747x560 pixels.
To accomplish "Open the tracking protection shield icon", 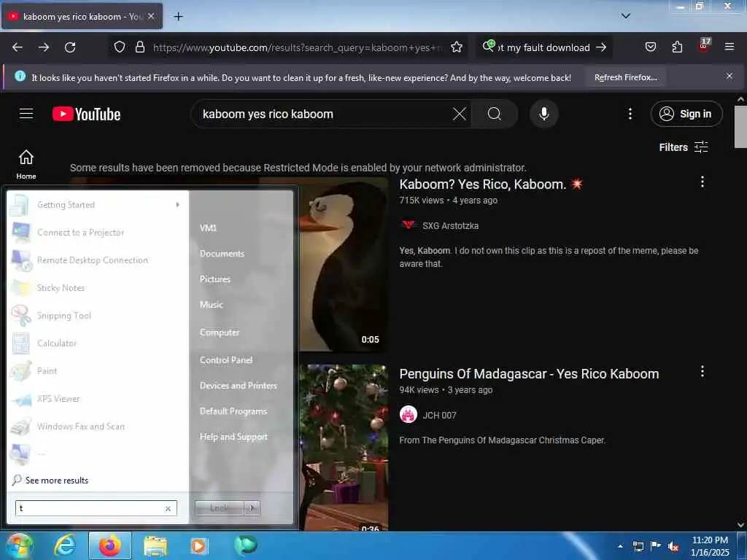I will pyautogui.click(x=120, y=47).
